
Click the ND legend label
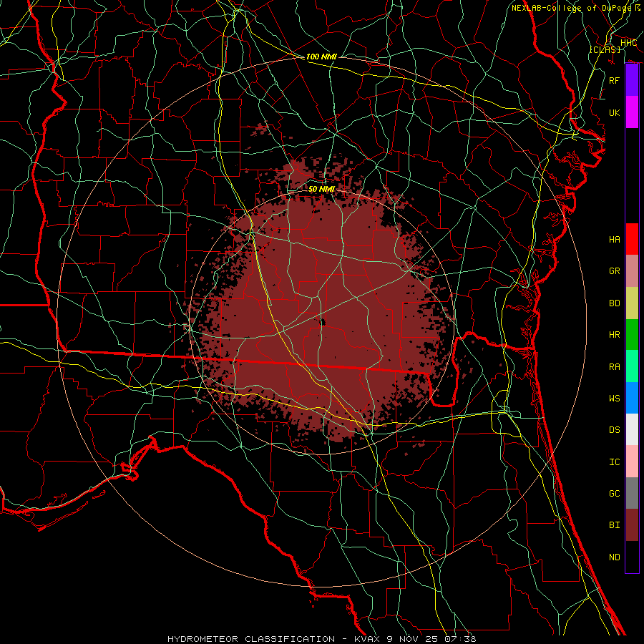615,557
